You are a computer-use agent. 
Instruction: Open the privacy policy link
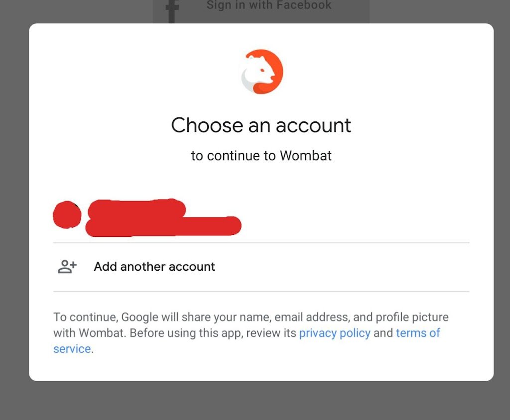point(335,333)
